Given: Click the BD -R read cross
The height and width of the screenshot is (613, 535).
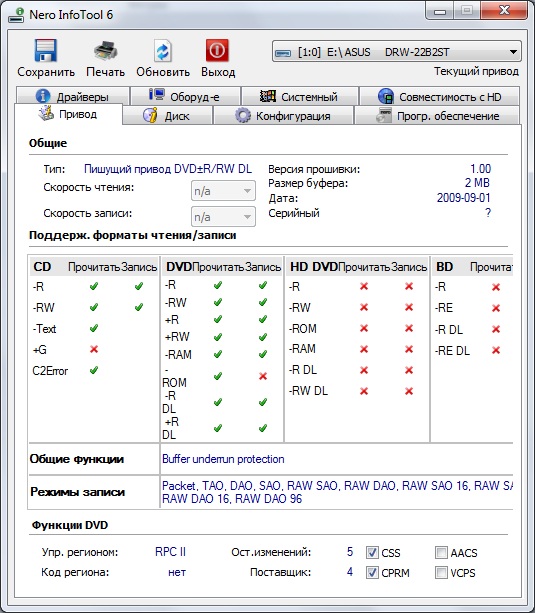Looking at the screenshot, I should [x=496, y=287].
